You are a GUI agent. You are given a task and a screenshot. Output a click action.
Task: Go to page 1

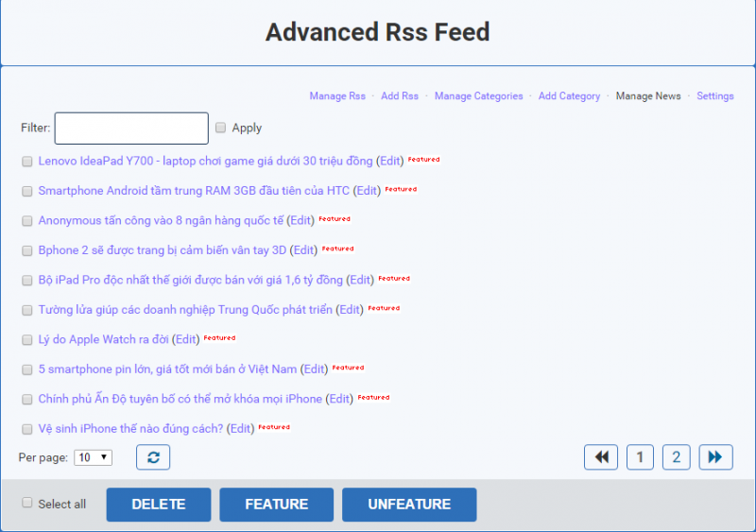point(640,456)
